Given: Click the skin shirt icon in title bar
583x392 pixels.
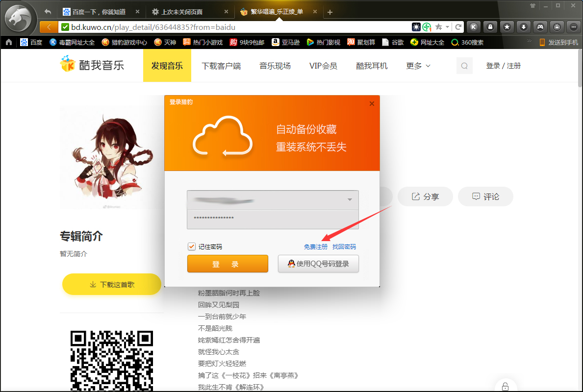Looking at the screenshot, I should 533,5.
